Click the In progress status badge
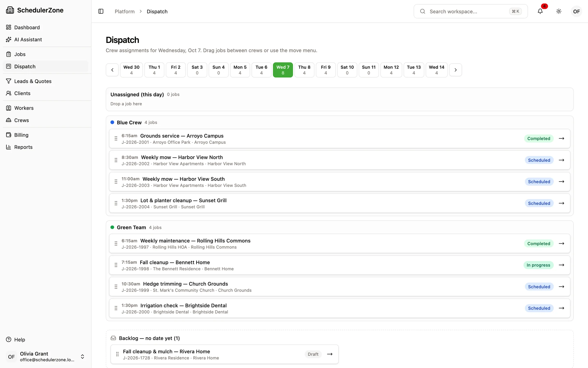588x368 pixels. (x=538, y=265)
